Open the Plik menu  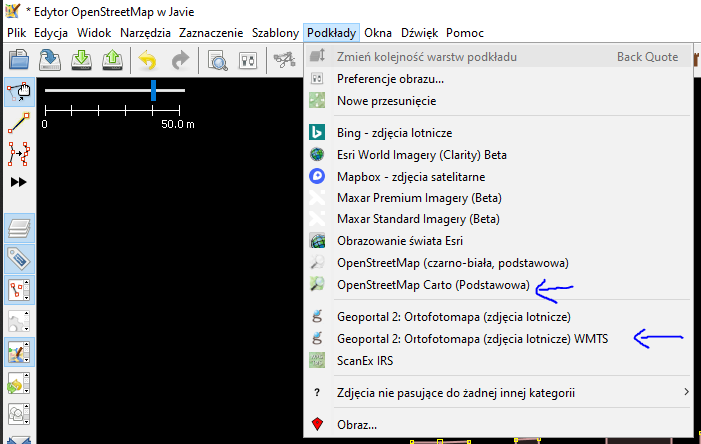[17, 33]
